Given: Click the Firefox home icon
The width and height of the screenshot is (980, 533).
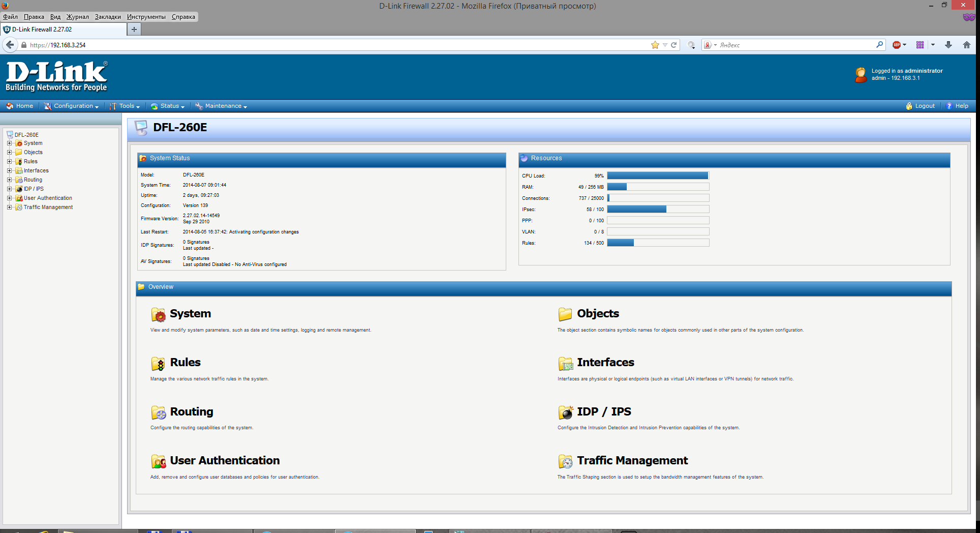Looking at the screenshot, I should point(967,45).
